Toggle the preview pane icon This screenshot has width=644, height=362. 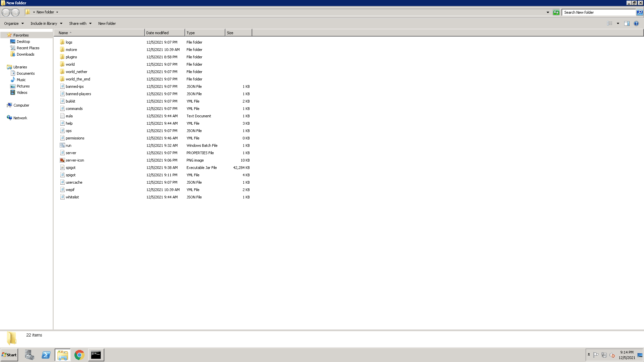click(x=627, y=23)
